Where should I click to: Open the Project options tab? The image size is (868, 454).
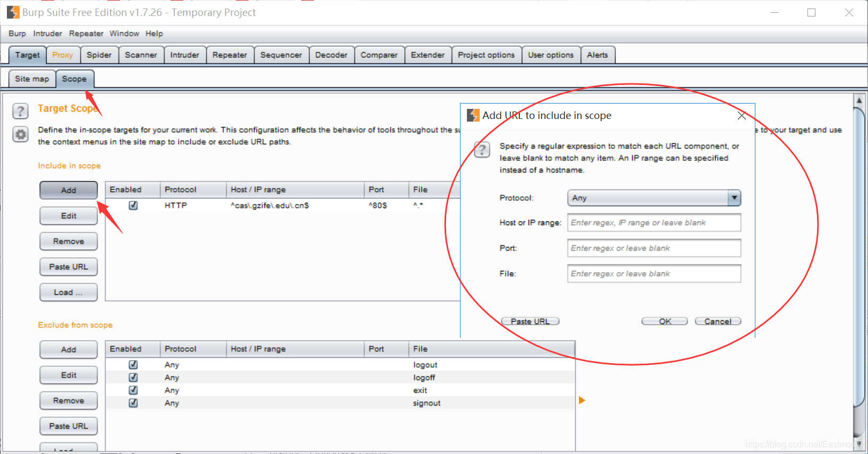coord(486,55)
